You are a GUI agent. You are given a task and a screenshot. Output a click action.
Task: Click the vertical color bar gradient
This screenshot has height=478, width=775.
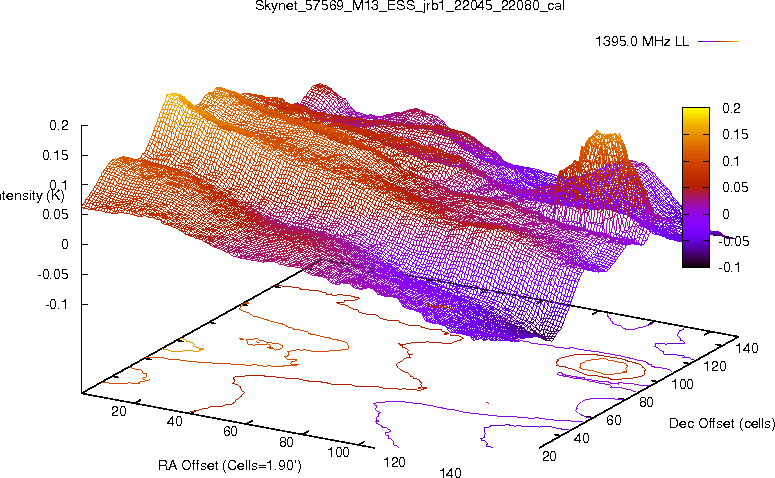tap(695, 187)
